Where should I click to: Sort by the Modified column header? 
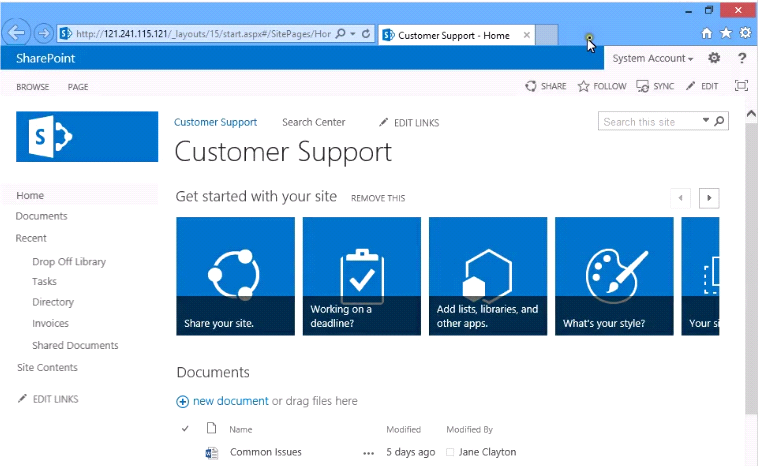(x=403, y=429)
